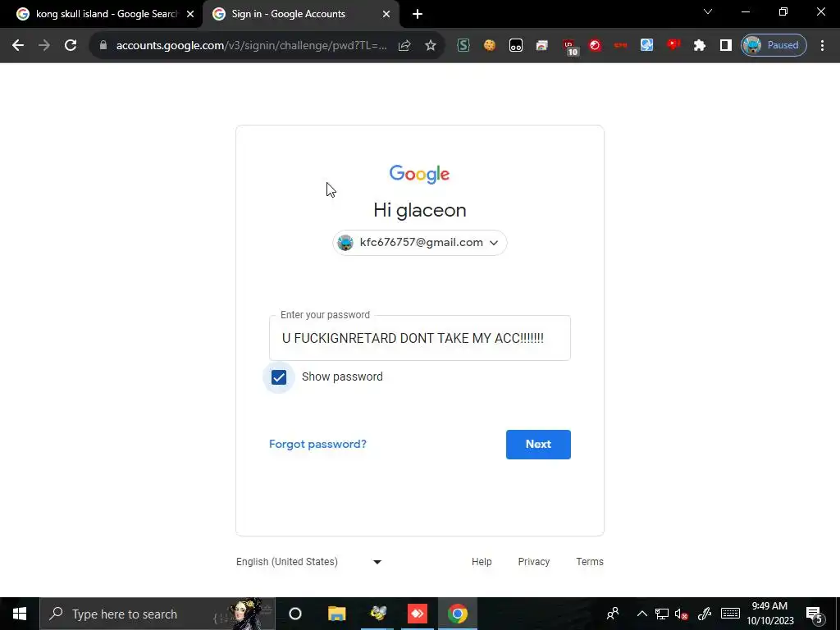Toggle the browser side panel icon
This screenshot has height=630, width=840.
[x=725, y=46]
